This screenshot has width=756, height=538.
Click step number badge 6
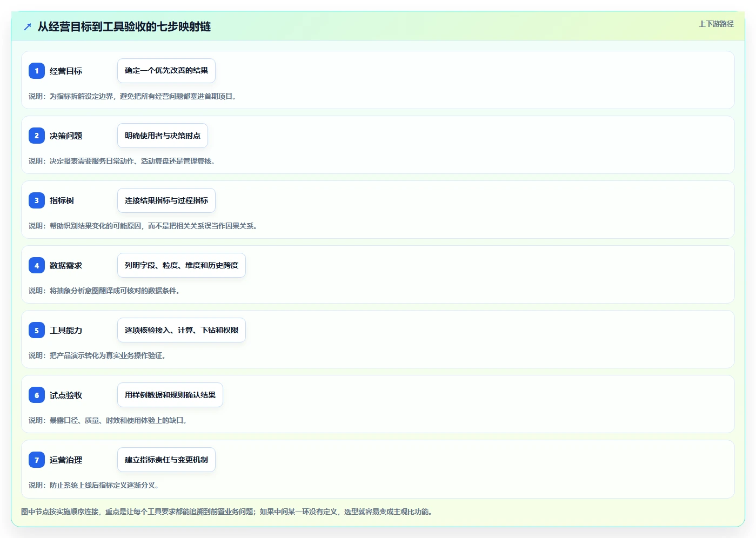coord(37,395)
